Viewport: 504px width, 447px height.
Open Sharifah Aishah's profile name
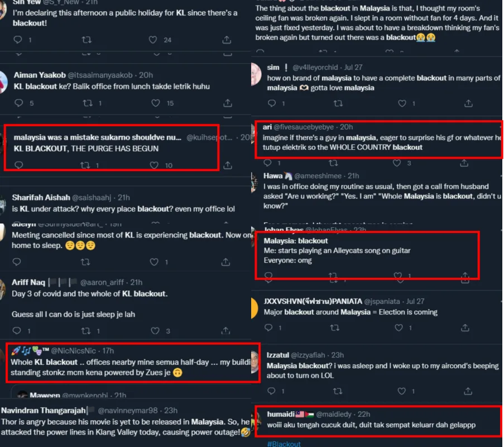pyautogui.click(x=41, y=197)
